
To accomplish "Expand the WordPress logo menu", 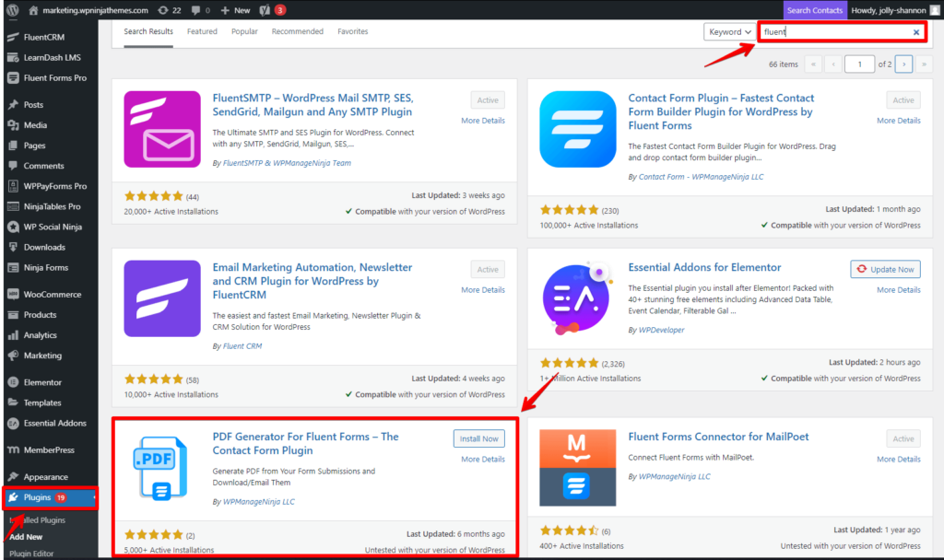I will pos(12,11).
